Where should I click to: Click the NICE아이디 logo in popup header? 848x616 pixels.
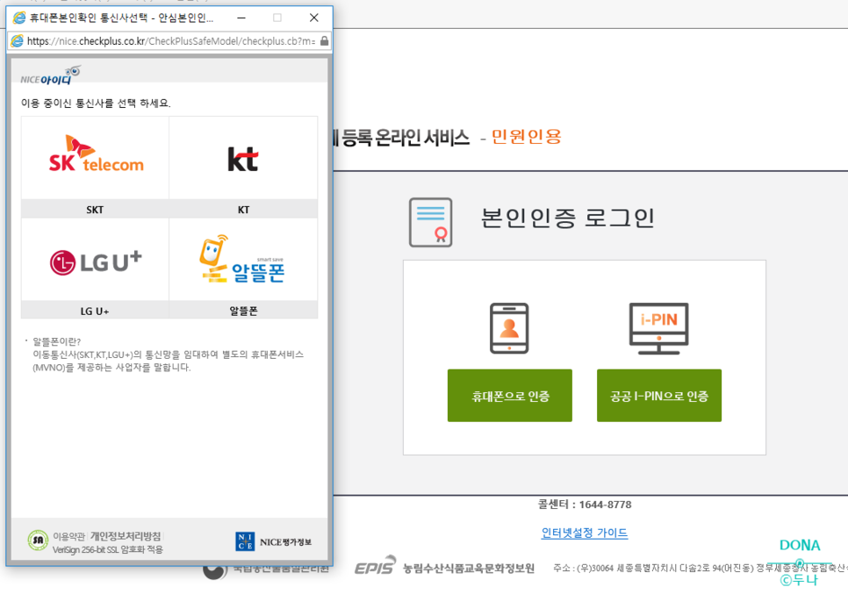pos(50,75)
